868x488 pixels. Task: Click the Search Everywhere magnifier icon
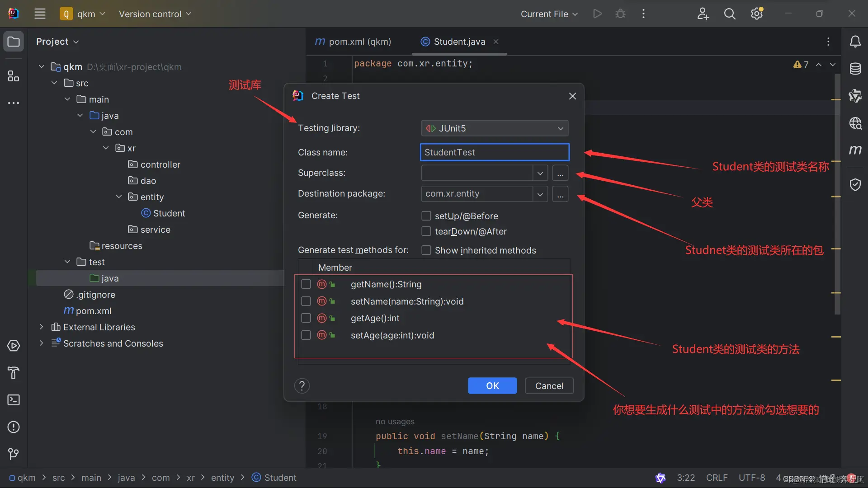730,14
